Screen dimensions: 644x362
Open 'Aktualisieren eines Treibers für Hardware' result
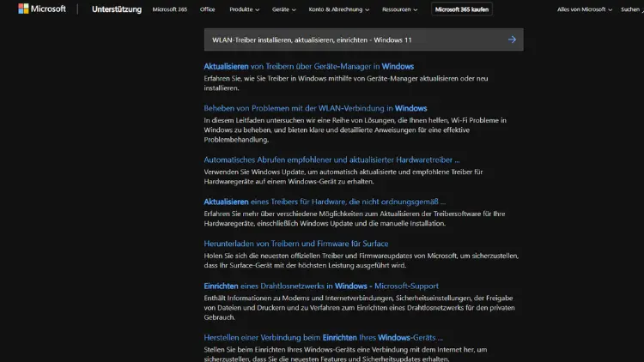[x=325, y=202]
